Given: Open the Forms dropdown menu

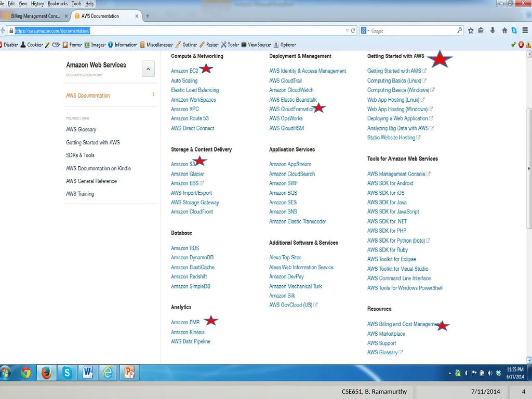Looking at the screenshot, I should coord(73,45).
